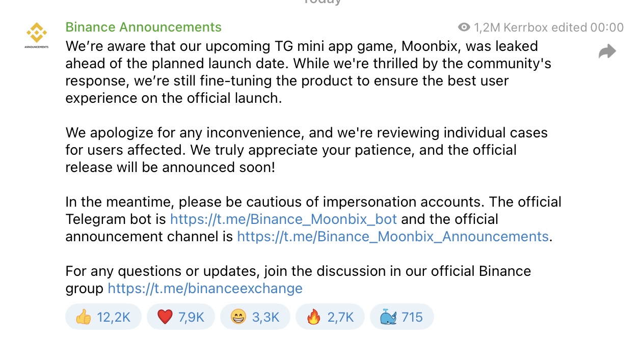This screenshot has height=341, width=644.
Task: Follow the t.me/binanceexchange group link
Action: (205, 289)
